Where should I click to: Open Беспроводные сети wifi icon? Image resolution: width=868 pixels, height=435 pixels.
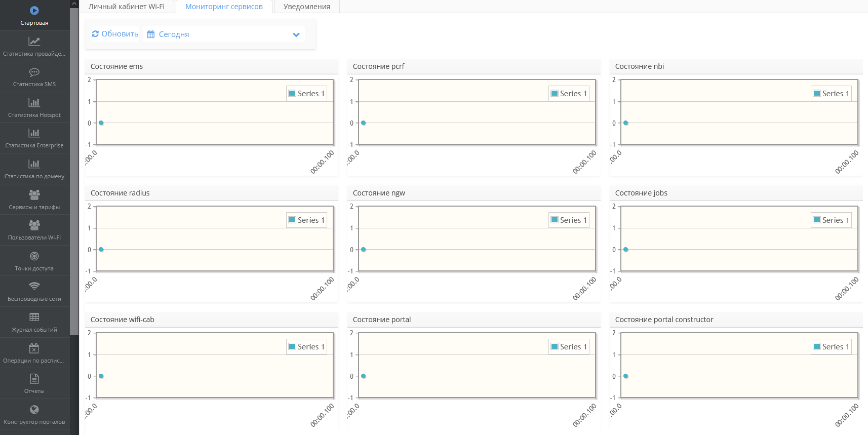pos(34,287)
